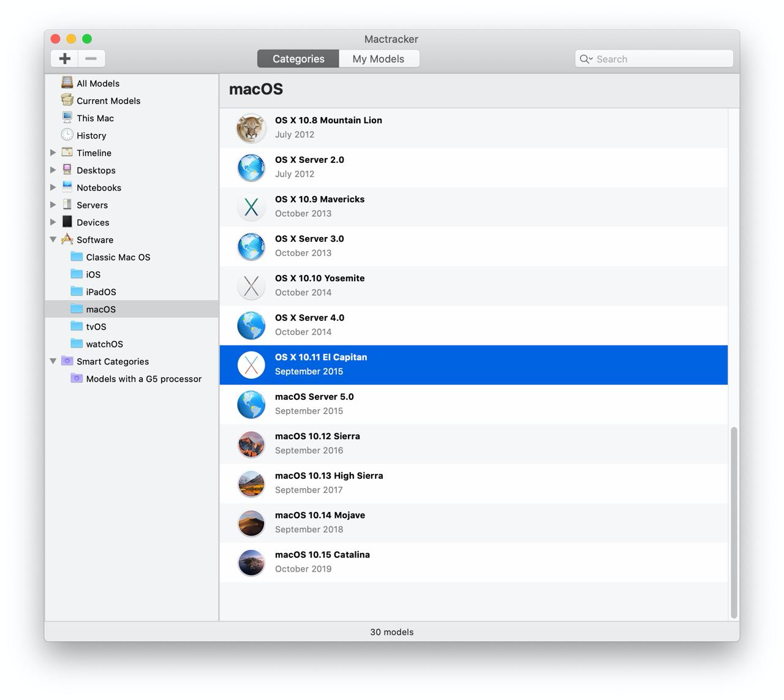
Task: Click the Smart Categories purple folder icon
Action: coord(67,361)
